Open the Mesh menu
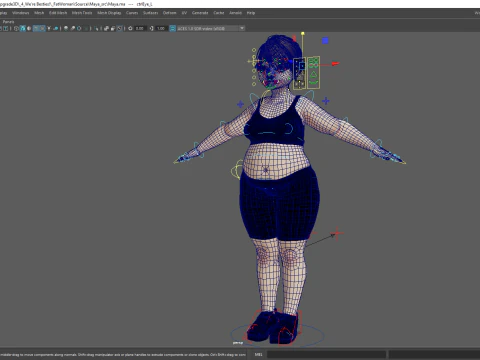This screenshot has width=480, height=360. tap(39, 13)
